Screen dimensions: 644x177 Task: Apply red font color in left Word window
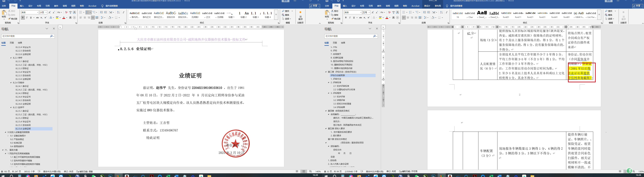click(x=64, y=18)
